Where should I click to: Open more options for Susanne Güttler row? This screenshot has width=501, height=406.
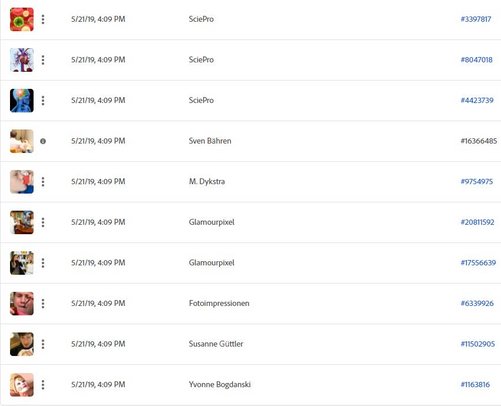(43, 344)
